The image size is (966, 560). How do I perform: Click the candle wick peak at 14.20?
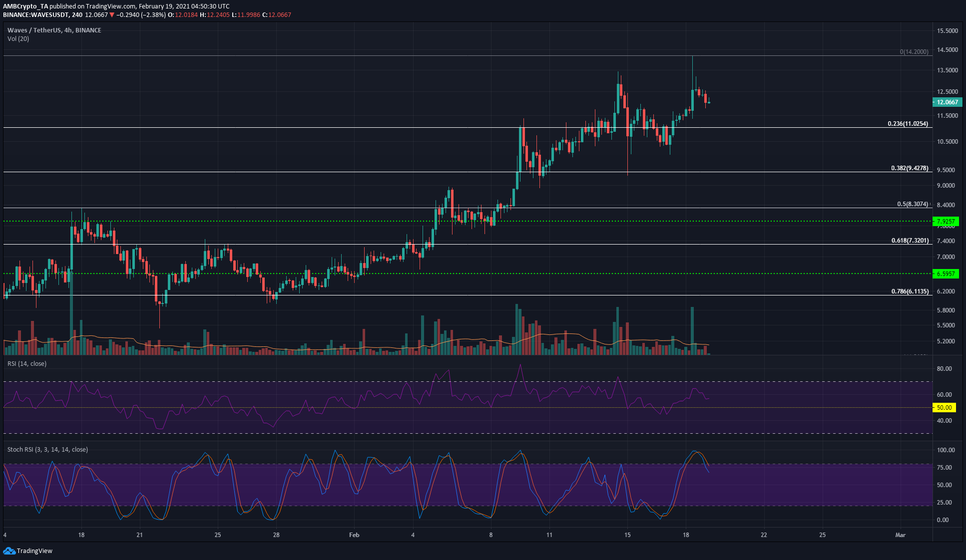(x=692, y=57)
